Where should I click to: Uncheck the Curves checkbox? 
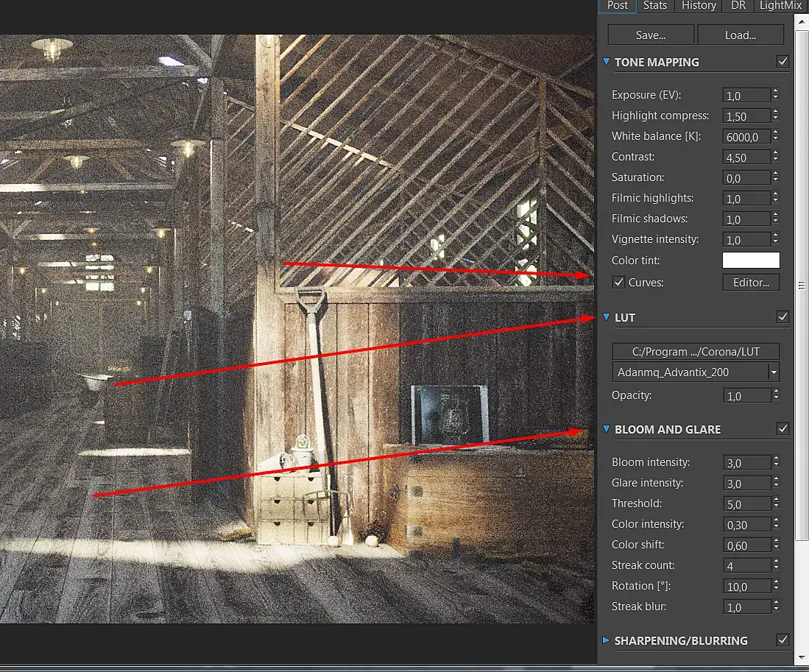[618, 283]
